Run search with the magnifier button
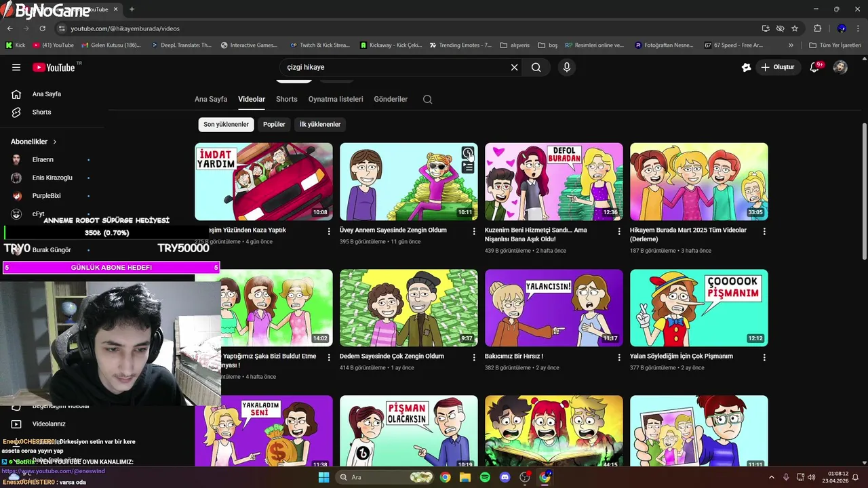This screenshot has height=488, width=868. 536,67
